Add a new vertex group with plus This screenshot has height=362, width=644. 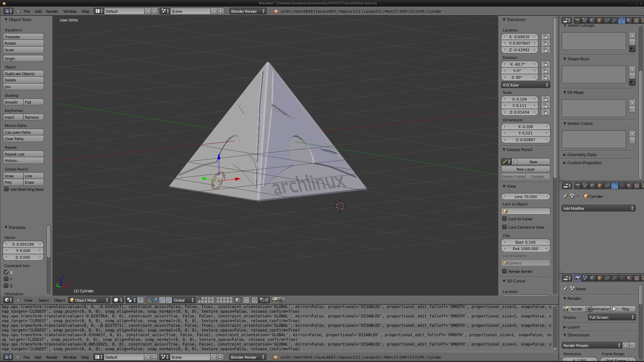(x=632, y=36)
